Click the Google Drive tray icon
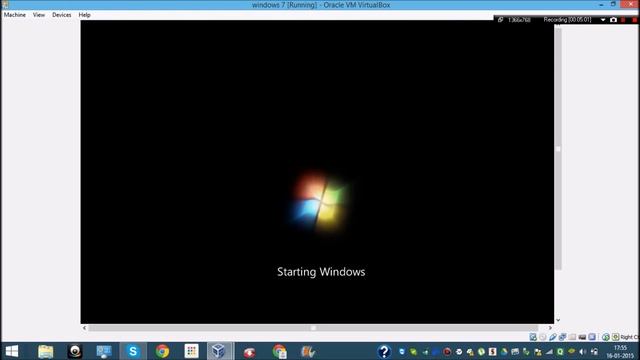 [x=504, y=352]
